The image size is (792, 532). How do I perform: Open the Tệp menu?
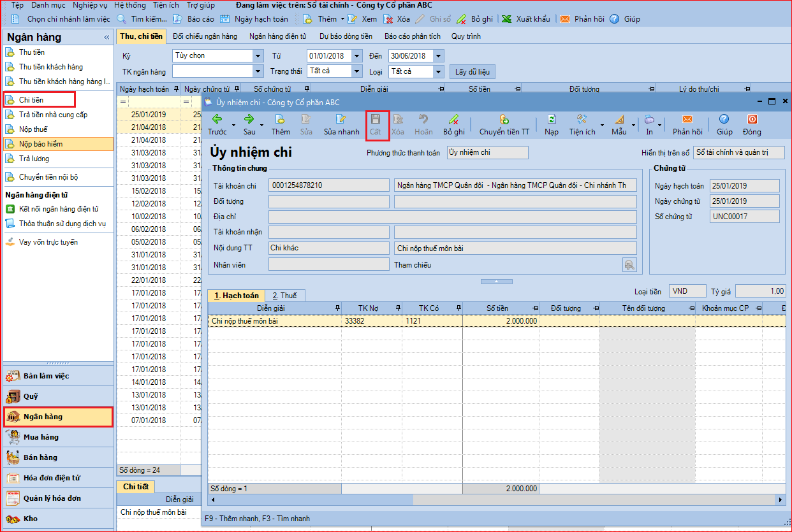(17, 5)
